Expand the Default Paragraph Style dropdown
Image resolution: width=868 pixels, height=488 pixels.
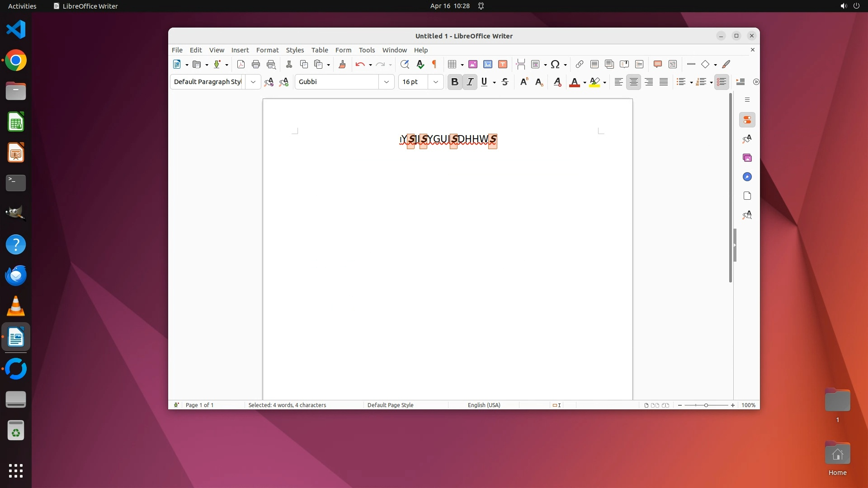253,82
